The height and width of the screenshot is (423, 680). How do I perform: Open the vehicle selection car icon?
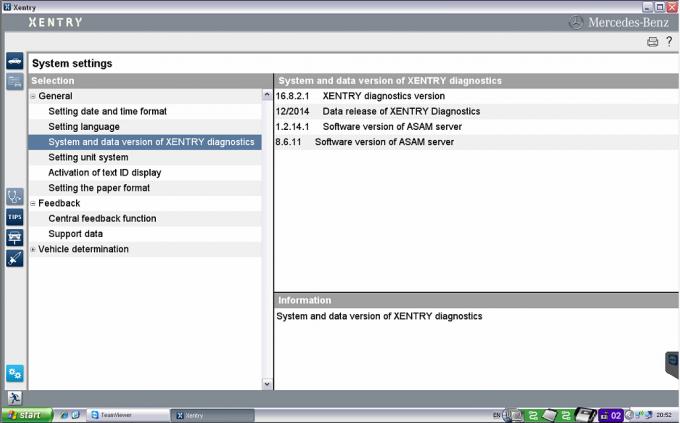[x=15, y=62]
